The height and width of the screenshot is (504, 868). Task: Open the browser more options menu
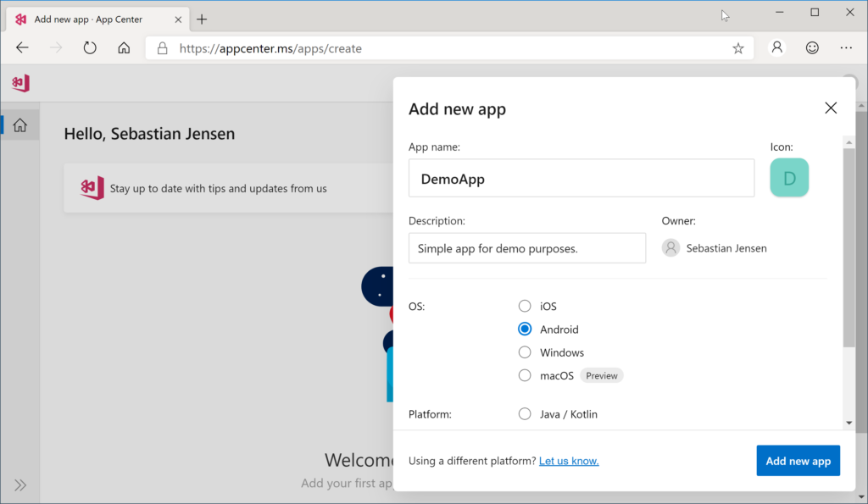[848, 48]
